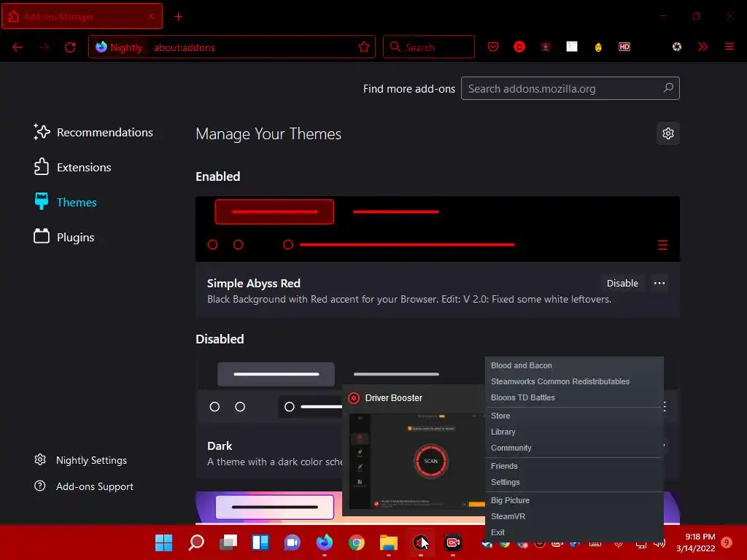Open the Widgets taskbar icon
747x560 pixels.
[x=260, y=542]
